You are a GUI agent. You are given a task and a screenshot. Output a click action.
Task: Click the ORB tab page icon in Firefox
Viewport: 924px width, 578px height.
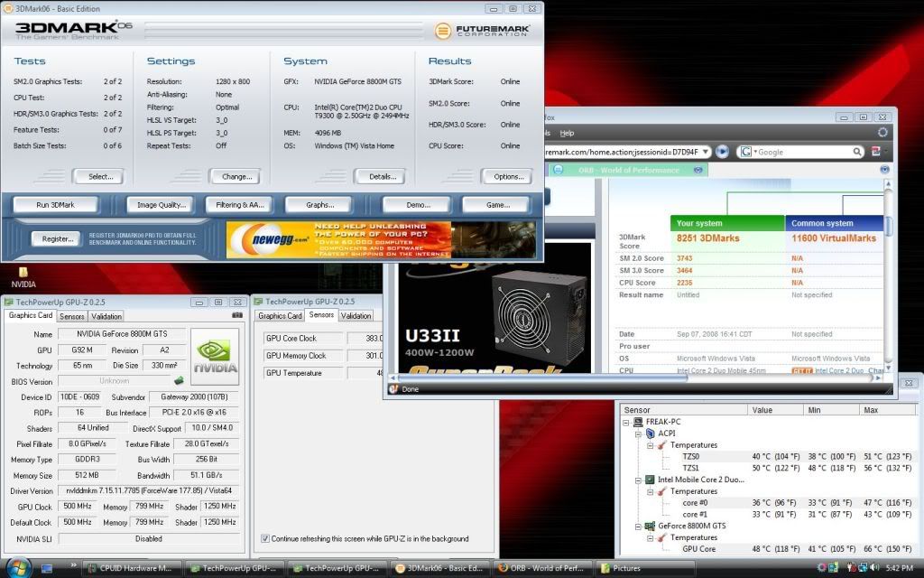point(558,170)
